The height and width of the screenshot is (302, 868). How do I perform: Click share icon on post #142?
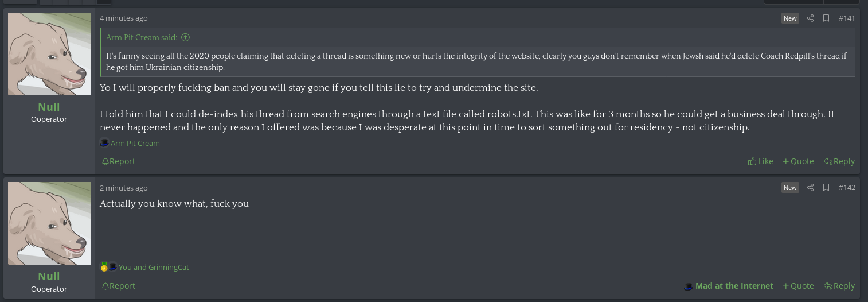coord(810,188)
